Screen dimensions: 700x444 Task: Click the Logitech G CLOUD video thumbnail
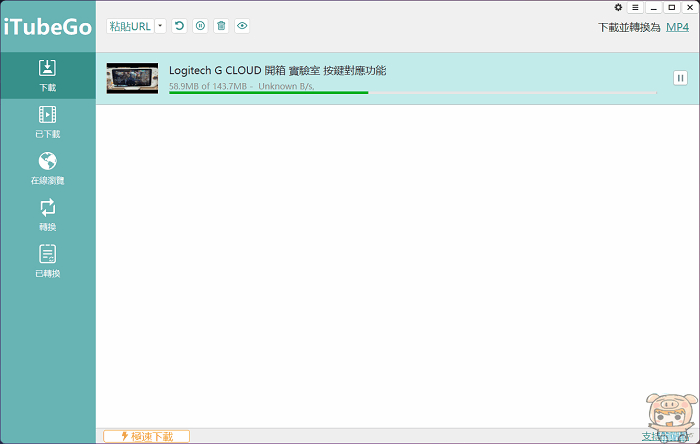coord(132,78)
